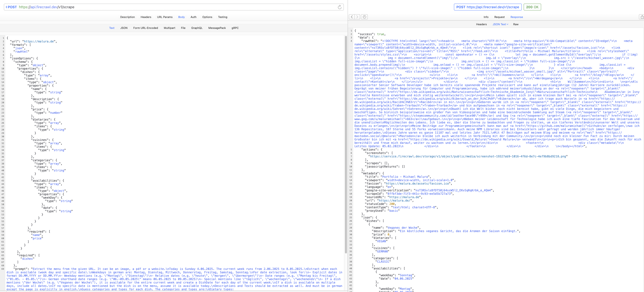Select the Auth tab
This screenshot has height=292, width=644.
click(193, 17)
